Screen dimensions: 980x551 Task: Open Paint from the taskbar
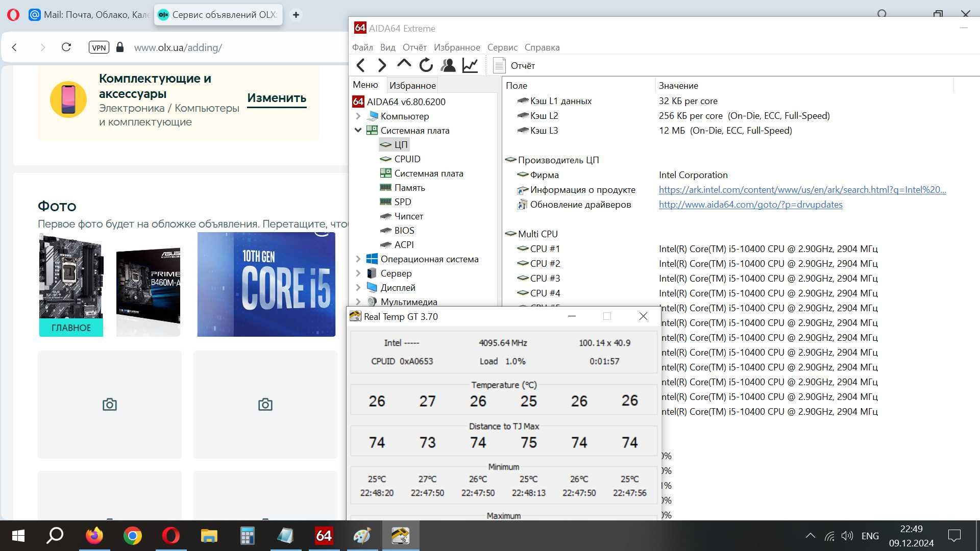pos(362,536)
